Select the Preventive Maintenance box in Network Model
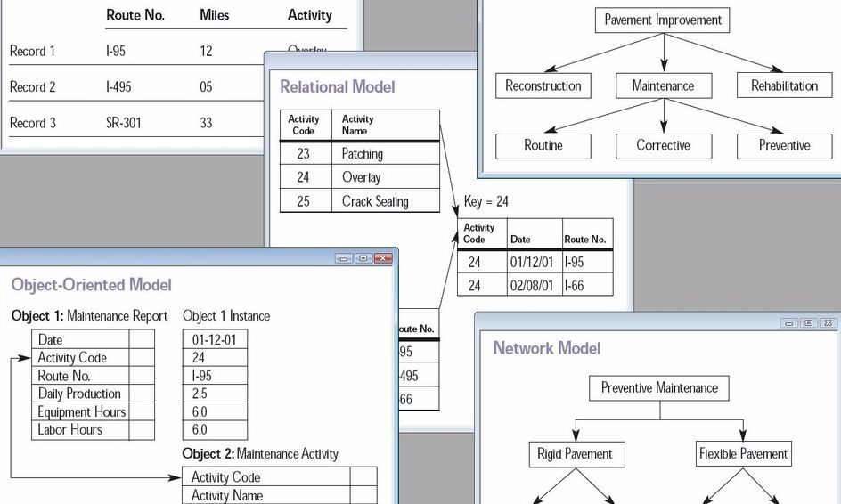 click(659, 388)
